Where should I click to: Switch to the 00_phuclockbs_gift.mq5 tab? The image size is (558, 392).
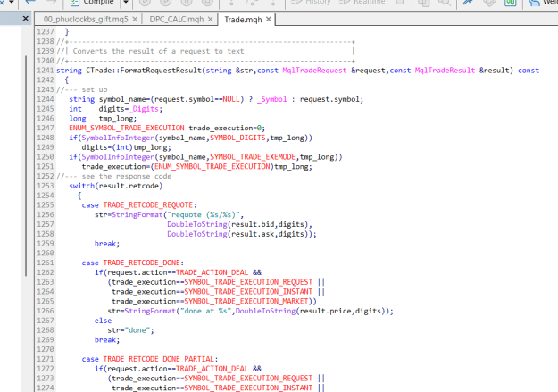pos(86,20)
